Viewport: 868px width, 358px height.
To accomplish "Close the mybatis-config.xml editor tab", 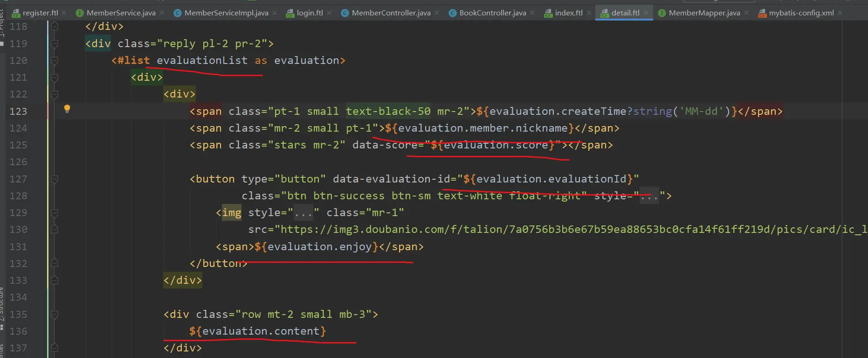I will tap(840, 13).
